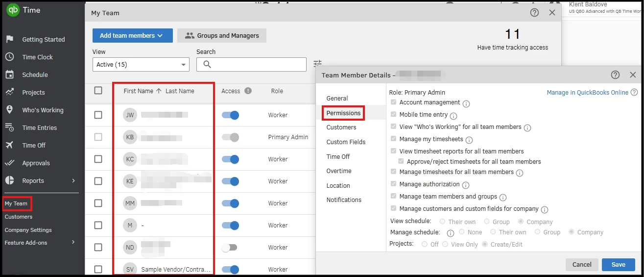This screenshot has width=644, height=277.
Task: Click the Access column info icon
Action: (248, 91)
